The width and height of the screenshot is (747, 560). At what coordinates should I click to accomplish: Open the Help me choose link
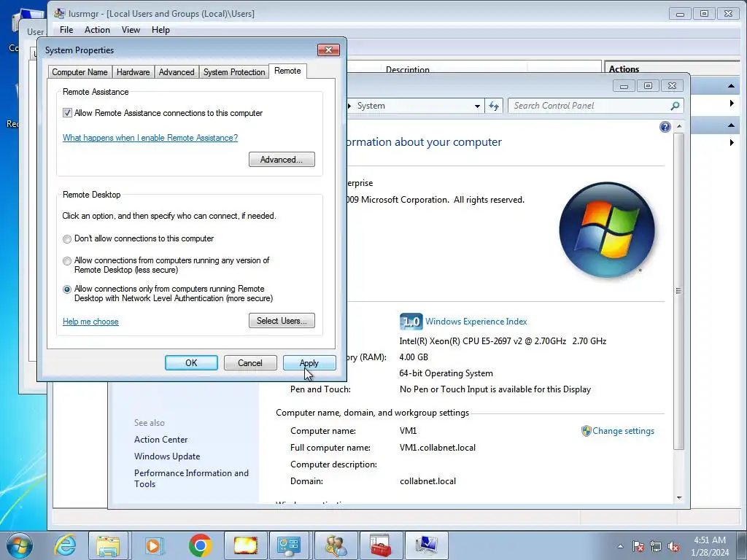pyautogui.click(x=90, y=322)
